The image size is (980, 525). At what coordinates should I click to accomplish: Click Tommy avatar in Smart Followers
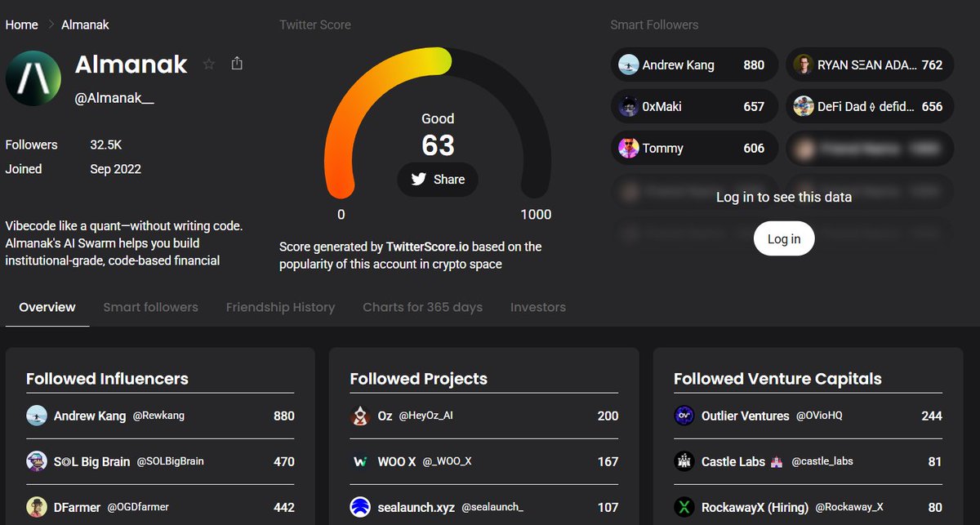pyautogui.click(x=628, y=148)
